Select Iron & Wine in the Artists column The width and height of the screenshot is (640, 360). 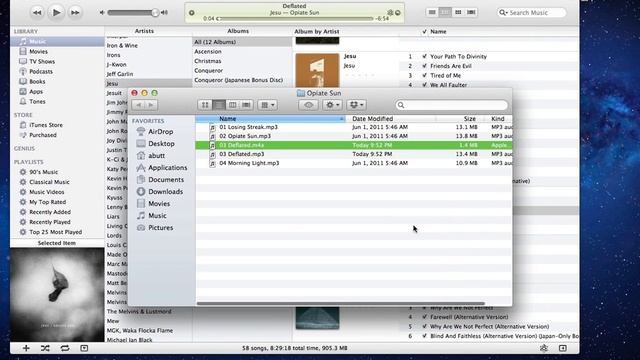click(x=122, y=46)
